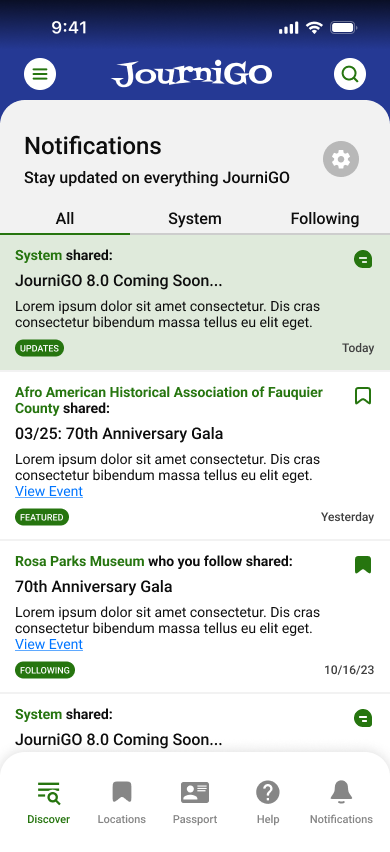This screenshot has width=390, height=852.
Task: Click the UPDATES tag badge
Action: coord(39,348)
